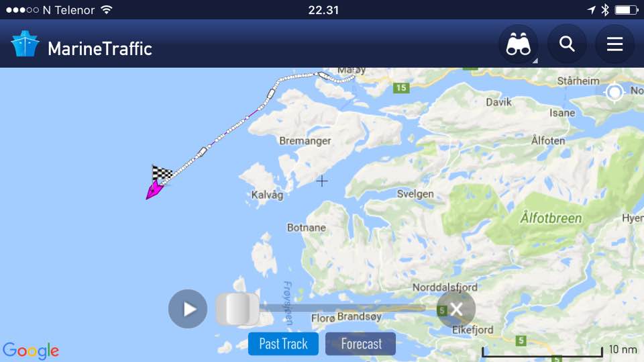Open the hamburger menu
644x362 pixels.
(614, 44)
